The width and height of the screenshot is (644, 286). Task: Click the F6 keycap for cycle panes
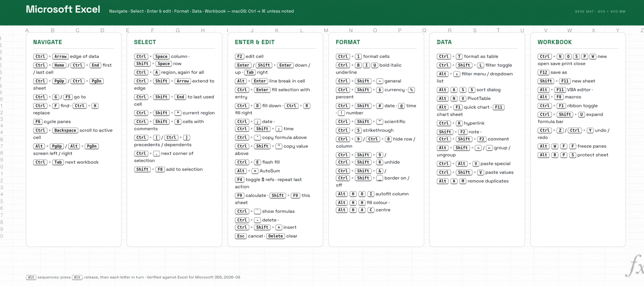tap(38, 121)
